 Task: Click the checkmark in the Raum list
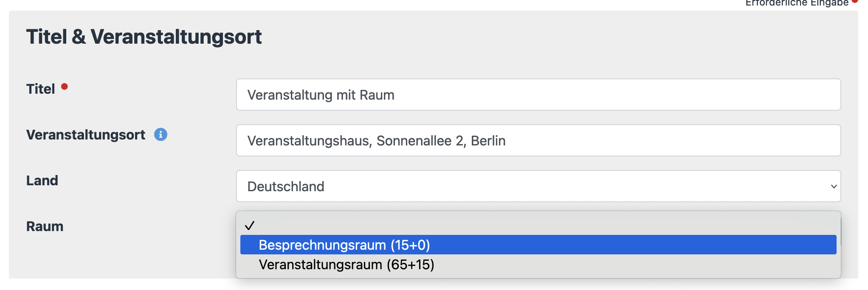[250, 225]
